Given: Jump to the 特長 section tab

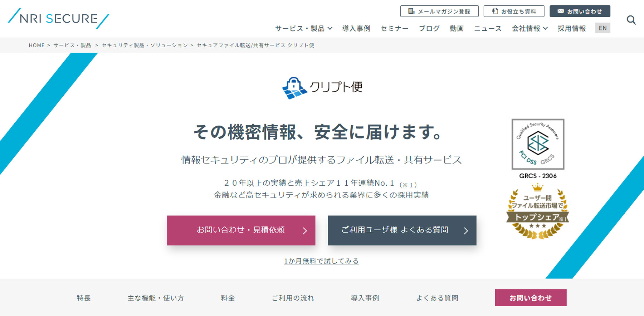Looking at the screenshot, I should (x=84, y=298).
